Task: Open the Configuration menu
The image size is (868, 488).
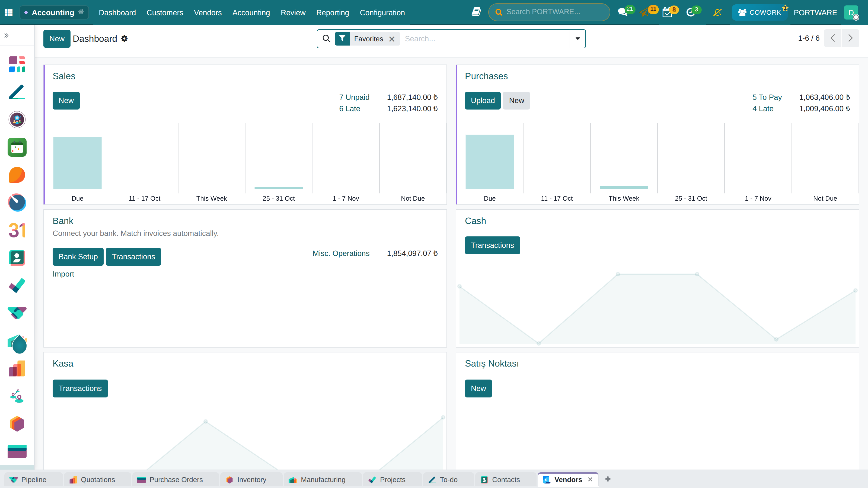Action: tap(382, 12)
